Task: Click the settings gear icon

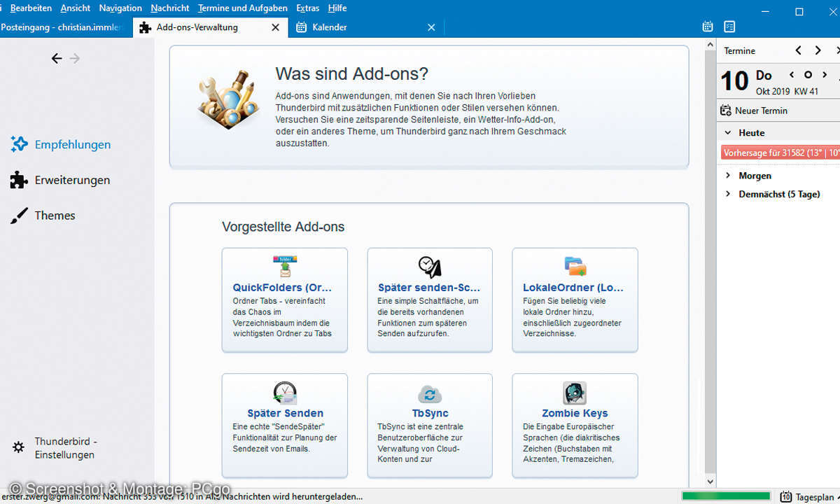Action: pyautogui.click(x=19, y=447)
